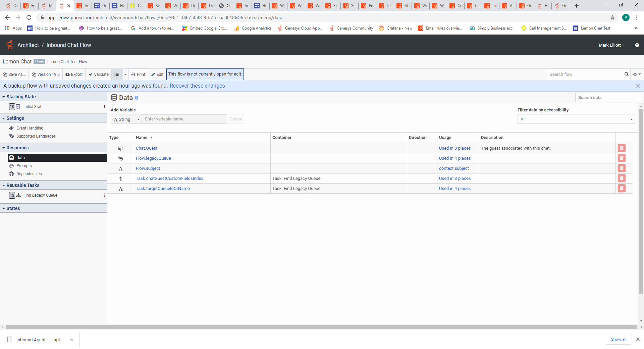This screenshot has height=349, width=644.
Task: Open the String variable type dropdown
Action: 126,119
